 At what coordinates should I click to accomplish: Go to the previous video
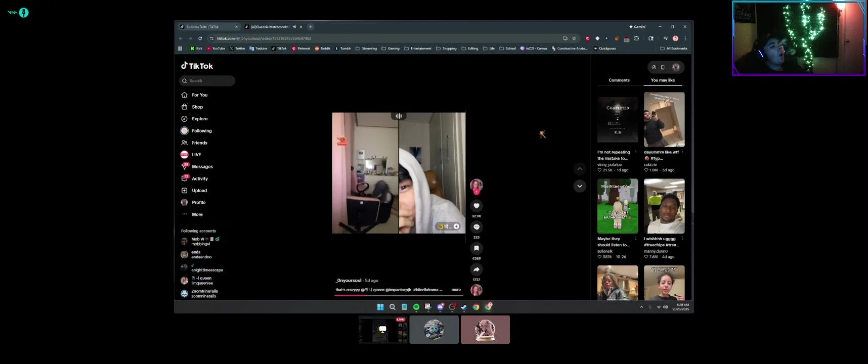pos(580,169)
